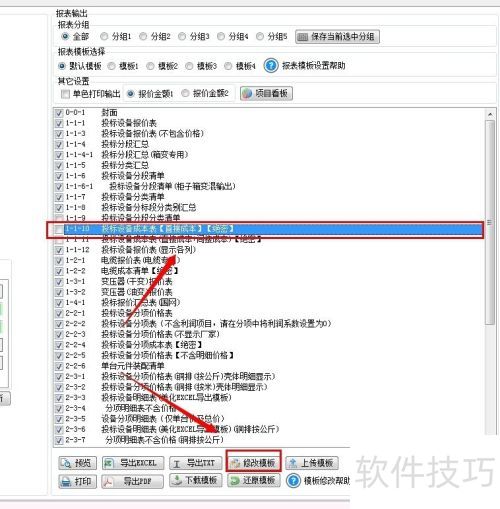Screen dimensions: 500x509
Task: Enable the 单色打印输出 checkbox
Action: tap(65, 94)
